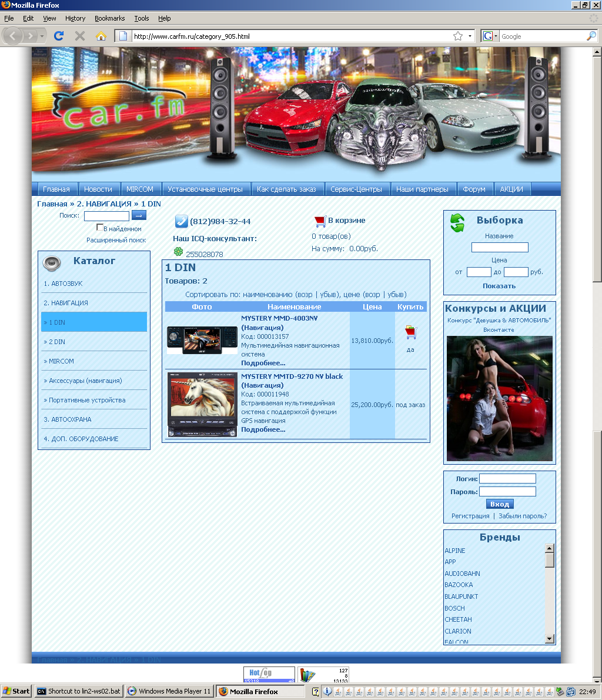Click the Логин input field
This screenshot has height=700, width=602.
[x=507, y=479]
